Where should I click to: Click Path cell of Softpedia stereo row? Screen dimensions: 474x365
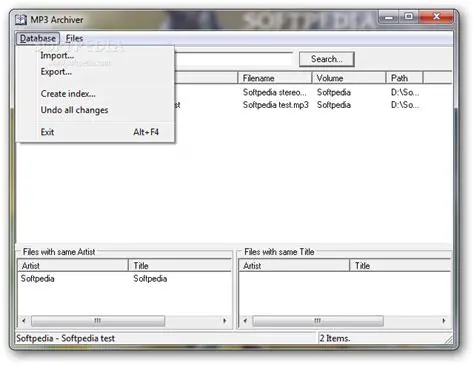pyautogui.click(x=405, y=92)
